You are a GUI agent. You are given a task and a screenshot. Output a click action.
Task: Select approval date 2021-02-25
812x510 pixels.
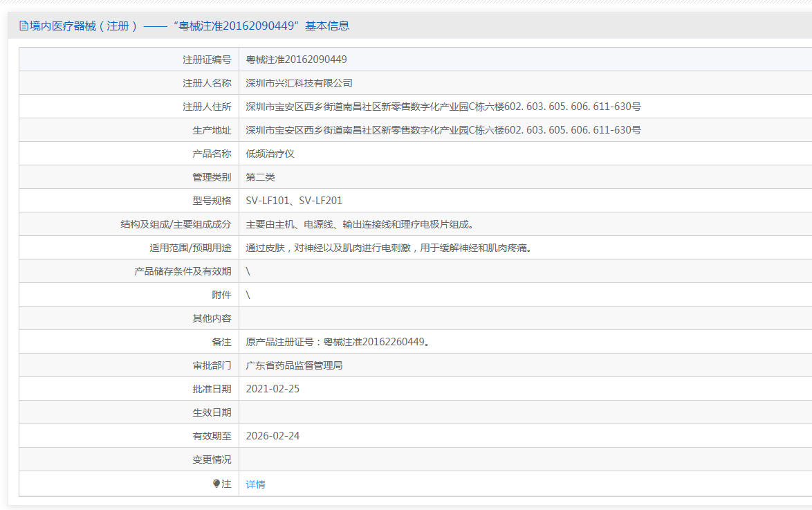273,389
